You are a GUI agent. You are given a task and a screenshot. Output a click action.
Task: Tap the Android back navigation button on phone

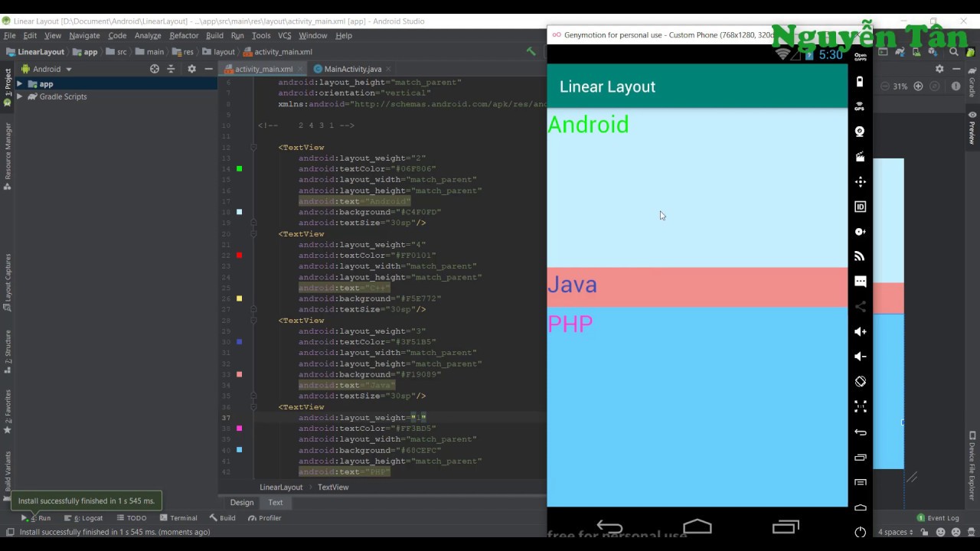(609, 527)
